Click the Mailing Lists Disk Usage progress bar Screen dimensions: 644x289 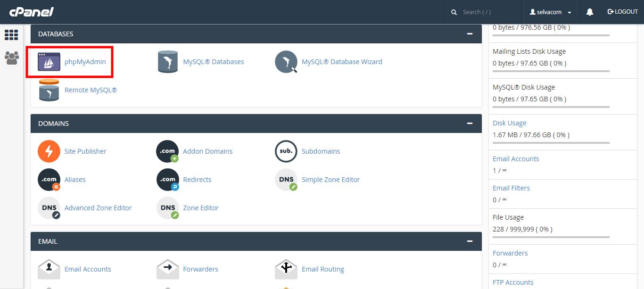pyautogui.click(x=551, y=71)
